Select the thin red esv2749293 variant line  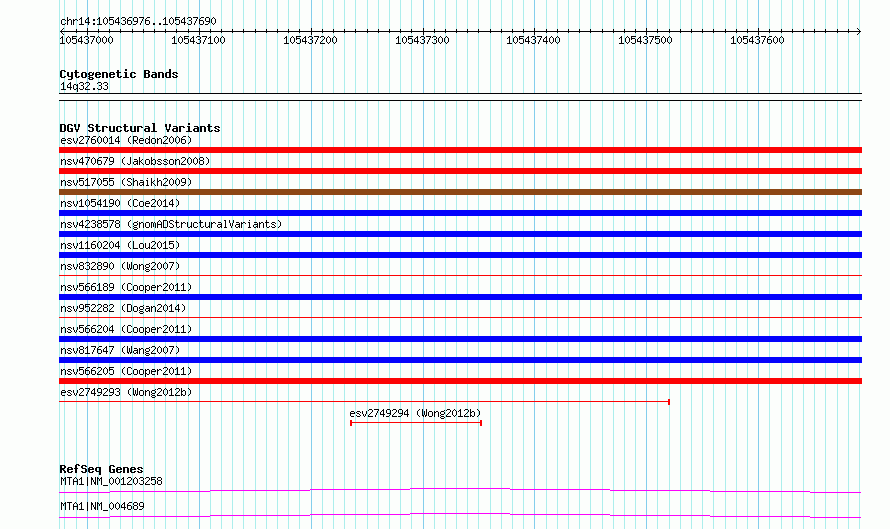[364, 402]
